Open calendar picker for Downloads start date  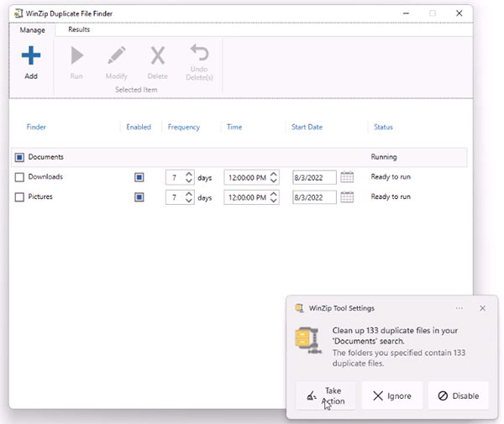click(x=347, y=177)
